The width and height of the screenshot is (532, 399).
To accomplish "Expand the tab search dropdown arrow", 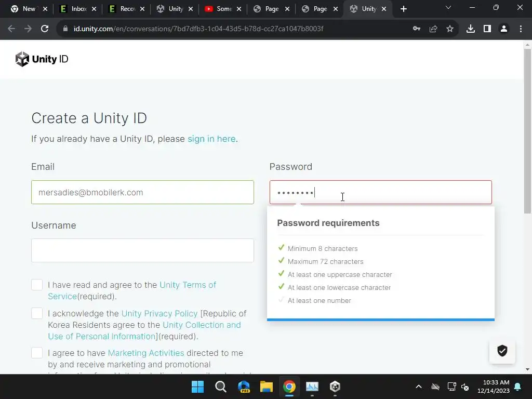I will (x=448, y=8).
